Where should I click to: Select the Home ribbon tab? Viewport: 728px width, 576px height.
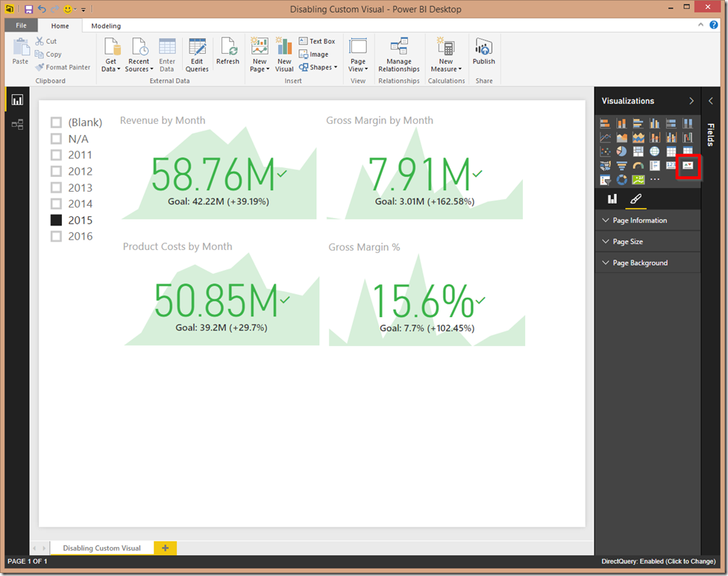pos(60,26)
